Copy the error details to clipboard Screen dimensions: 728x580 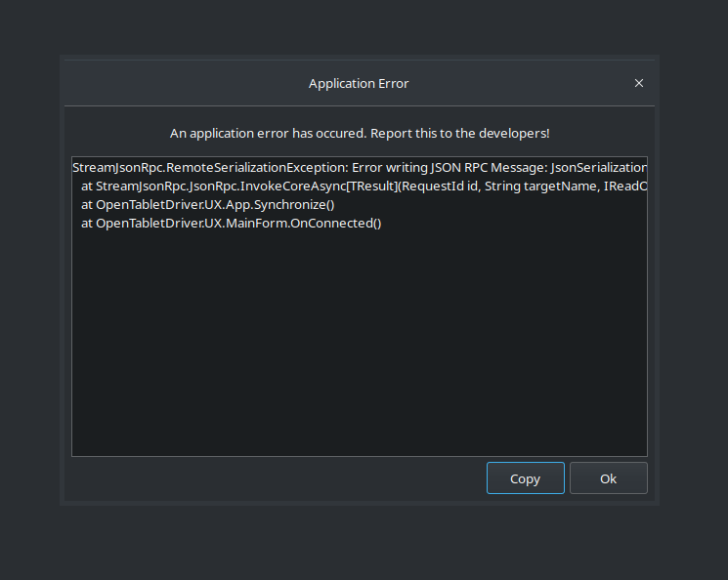[525, 477]
